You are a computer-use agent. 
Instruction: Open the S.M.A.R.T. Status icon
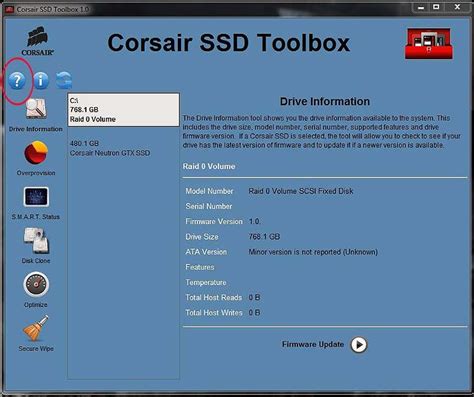[36, 197]
